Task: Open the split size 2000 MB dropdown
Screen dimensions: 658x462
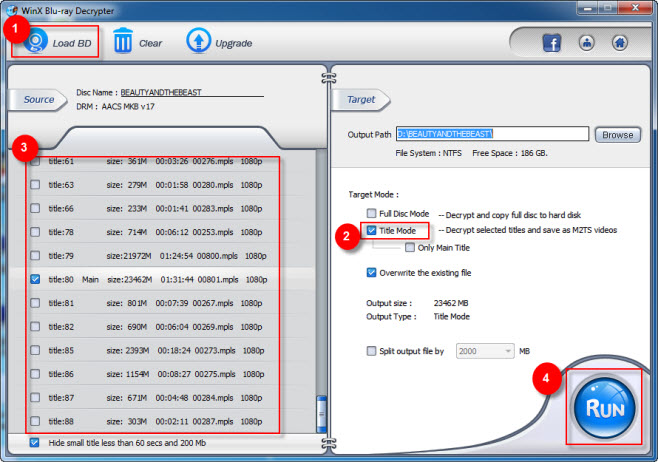Action: [485, 351]
